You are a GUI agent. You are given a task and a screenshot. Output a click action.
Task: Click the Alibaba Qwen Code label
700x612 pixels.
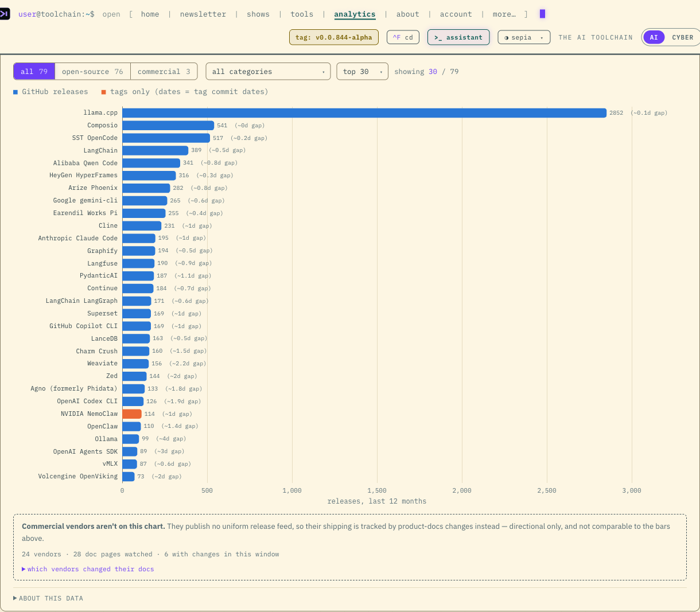(85, 163)
